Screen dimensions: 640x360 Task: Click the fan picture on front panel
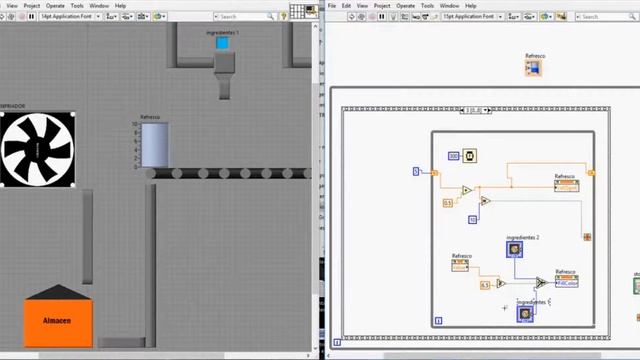pyautogui.click(x=38, y=150)
